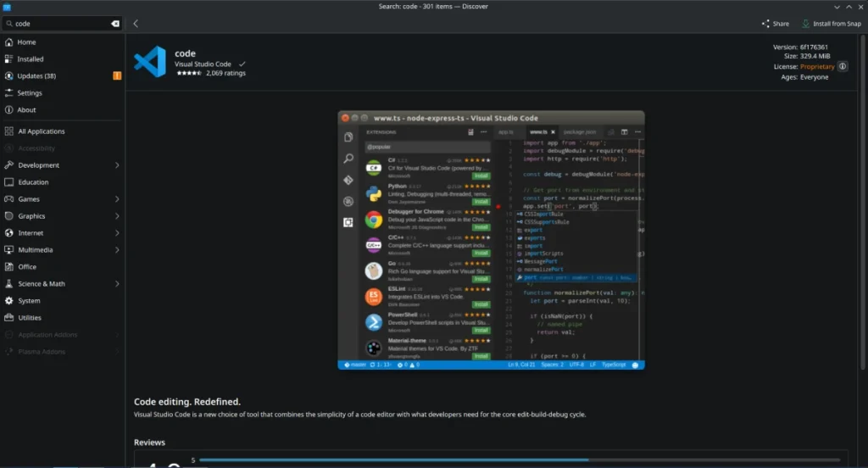Image resolution: width=868 pixels, height=468 pixels.
Task: Click the license info icon
Action: click(x=843, y=66)
